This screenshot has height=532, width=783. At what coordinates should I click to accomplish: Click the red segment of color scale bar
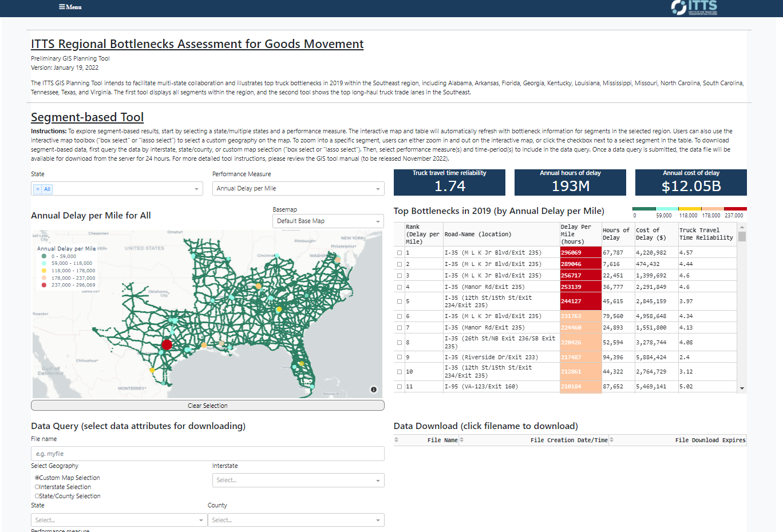pos(735,209)
